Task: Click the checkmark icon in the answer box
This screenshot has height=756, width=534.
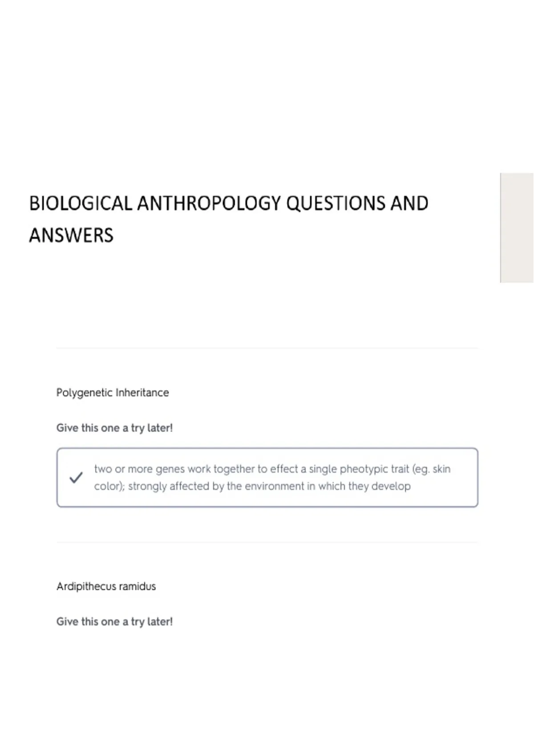Action: click(x=76, y=478)
